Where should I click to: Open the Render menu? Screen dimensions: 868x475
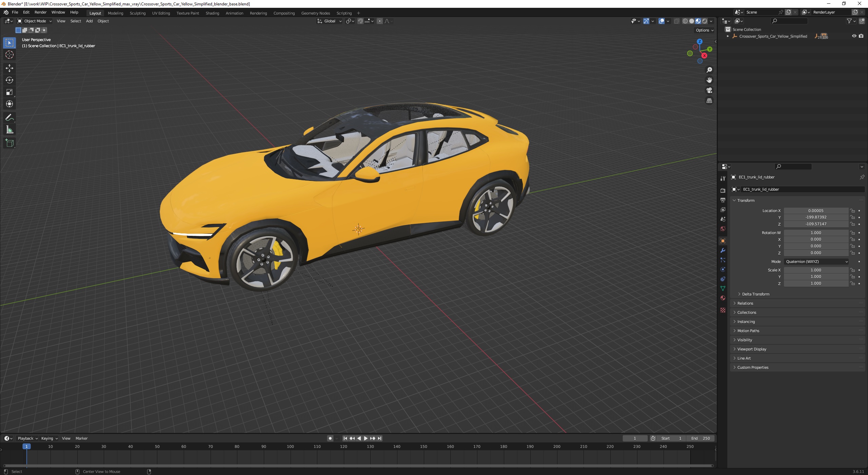[40, 12]
